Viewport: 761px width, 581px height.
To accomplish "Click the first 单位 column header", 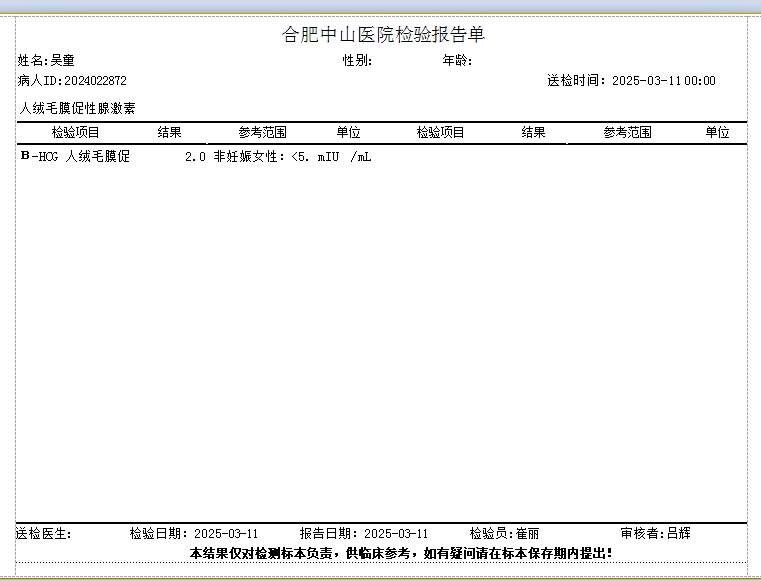I will 348,132.
